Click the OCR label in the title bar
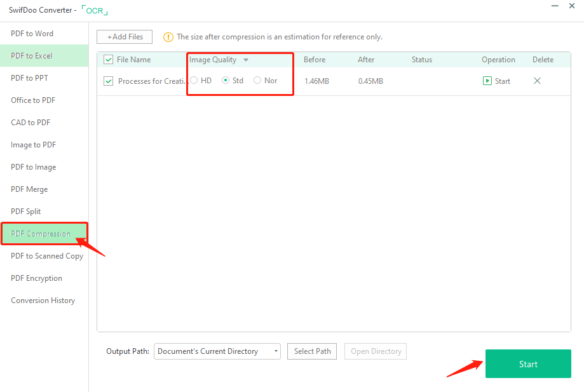 click(x=94, y=10)
